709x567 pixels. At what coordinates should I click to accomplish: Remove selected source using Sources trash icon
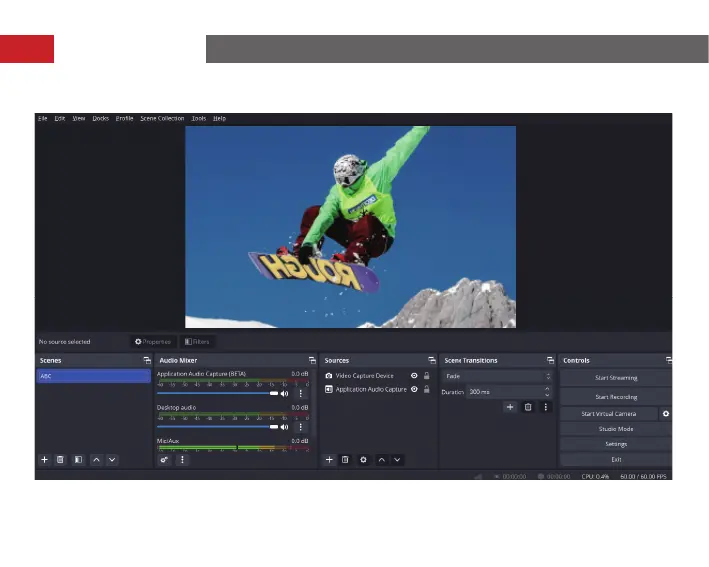pos(345,459)
